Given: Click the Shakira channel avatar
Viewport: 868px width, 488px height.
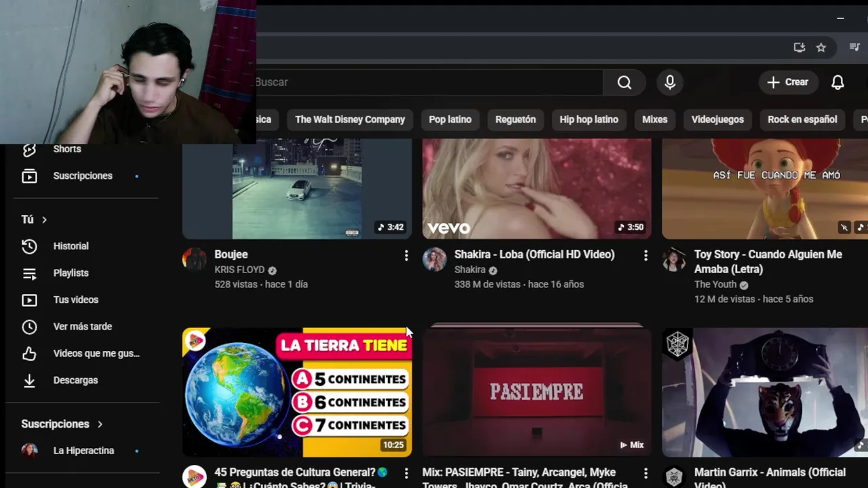Looking at the screenshot, I should pos(435,260).
